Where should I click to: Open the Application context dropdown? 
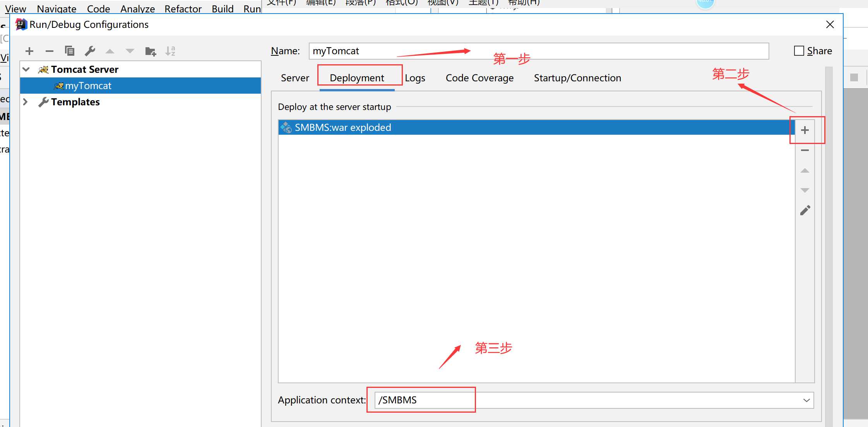tap(806, 400)
